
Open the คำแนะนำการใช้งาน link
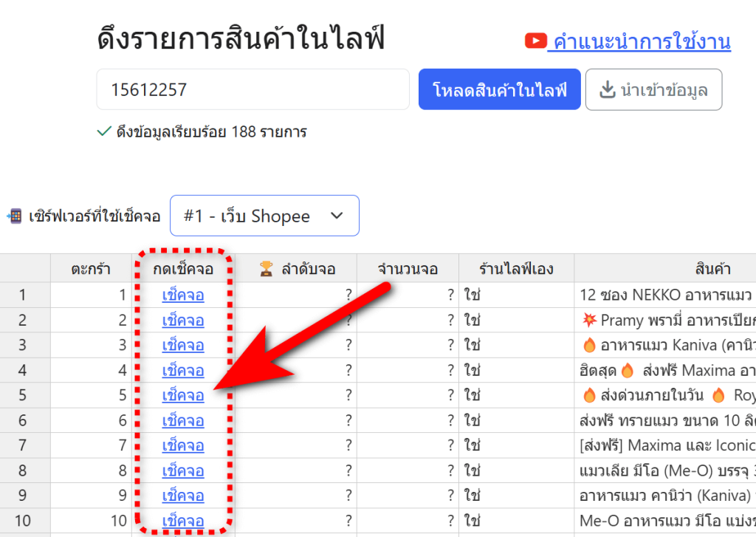[642, 42]
